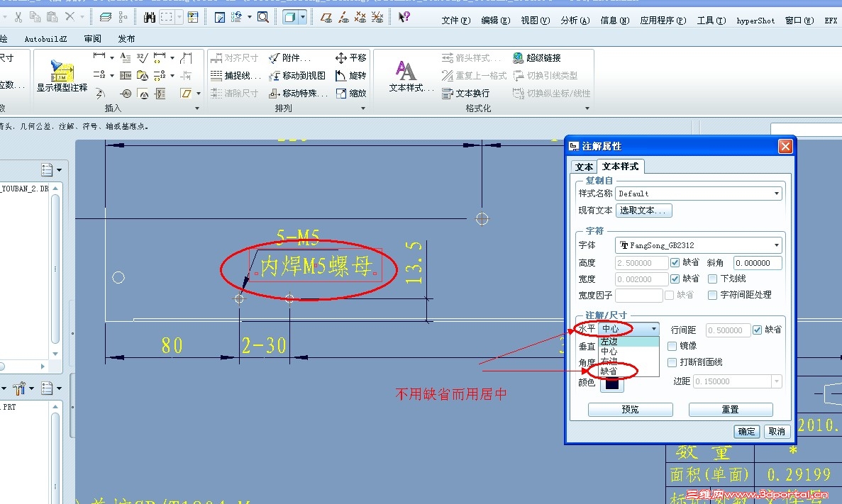842x504 pixels.
Task: Click the 预览 preview button
Action: click(631, 410)
